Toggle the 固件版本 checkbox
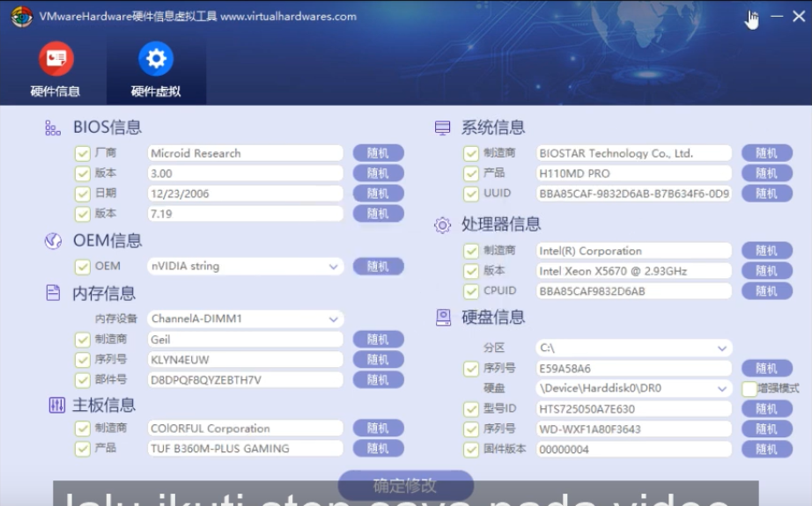The image size is (812, 506). [471, 450]
